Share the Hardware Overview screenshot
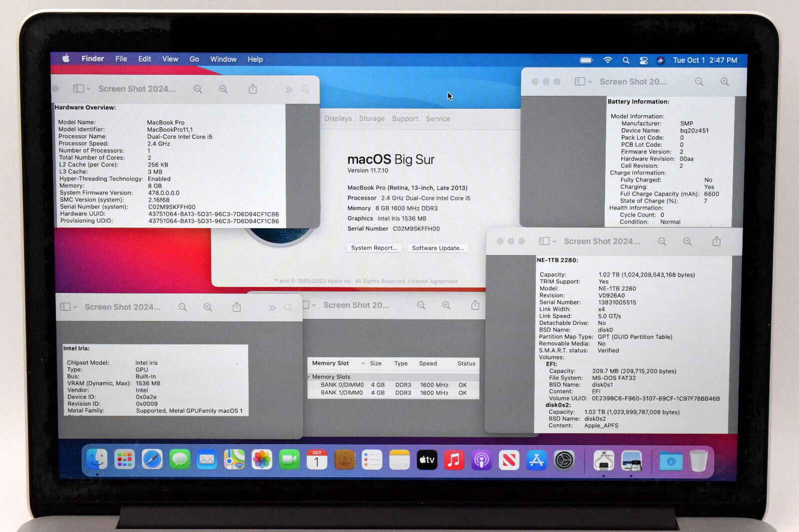Image resolution: width=799 pixels, height=532 pixels. 253,89
